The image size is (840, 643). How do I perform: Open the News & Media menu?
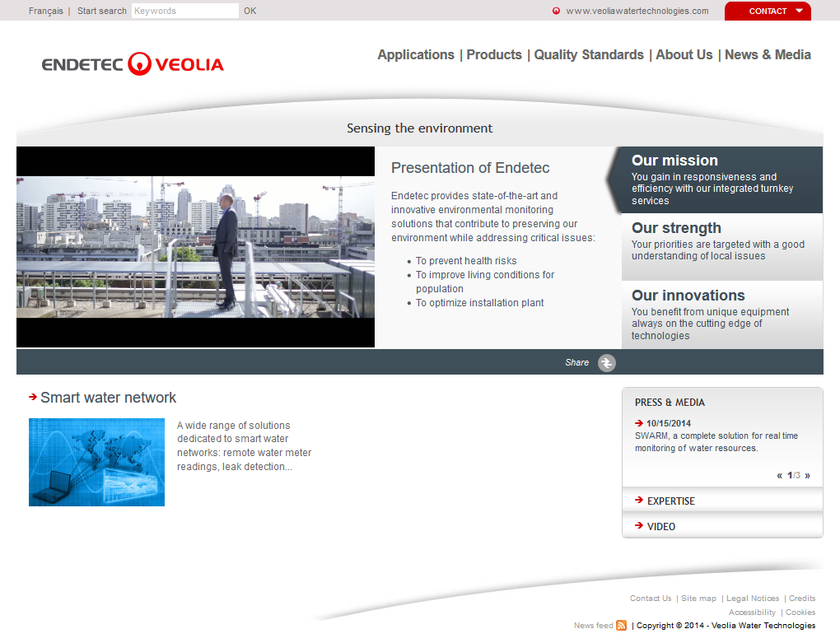click(768, 54)
